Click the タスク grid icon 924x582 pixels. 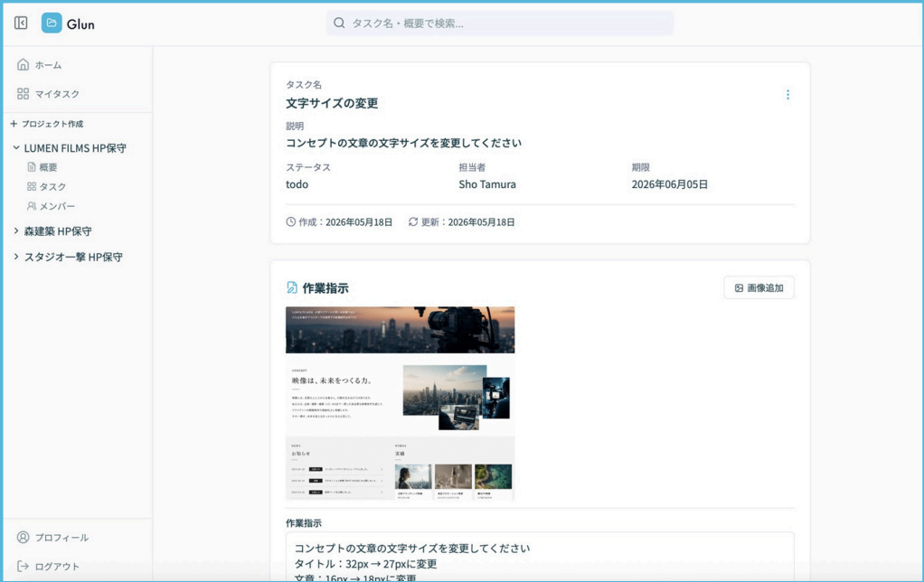point(32,186)
